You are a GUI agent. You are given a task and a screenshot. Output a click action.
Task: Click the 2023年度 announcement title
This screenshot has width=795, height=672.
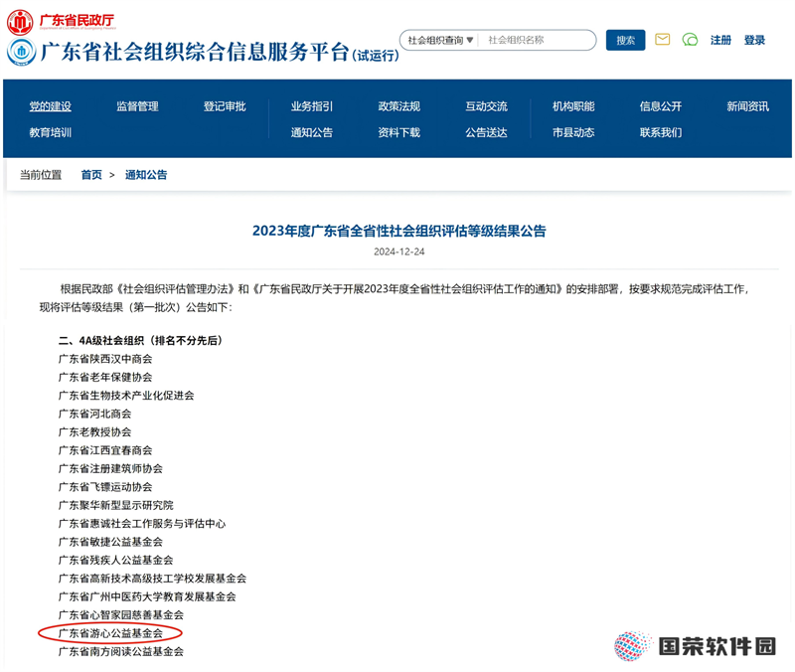click(x=399, y=231)
